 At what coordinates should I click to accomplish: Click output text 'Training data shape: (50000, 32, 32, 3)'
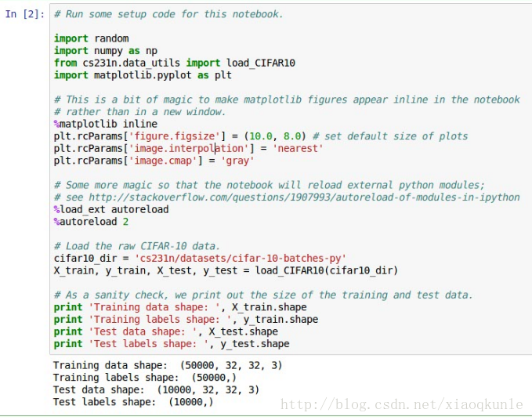coord(167,365)
